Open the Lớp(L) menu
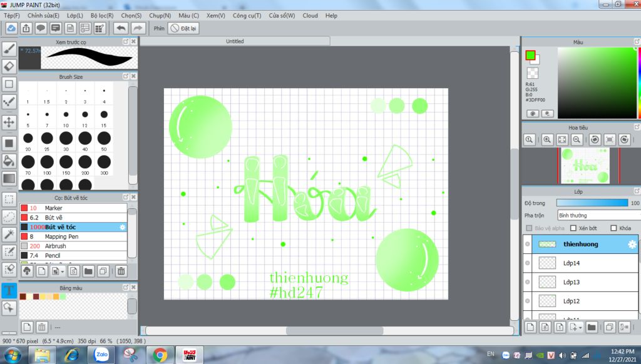Image resolution: width=641 pixels, height=364 pixels. [75, 16]
